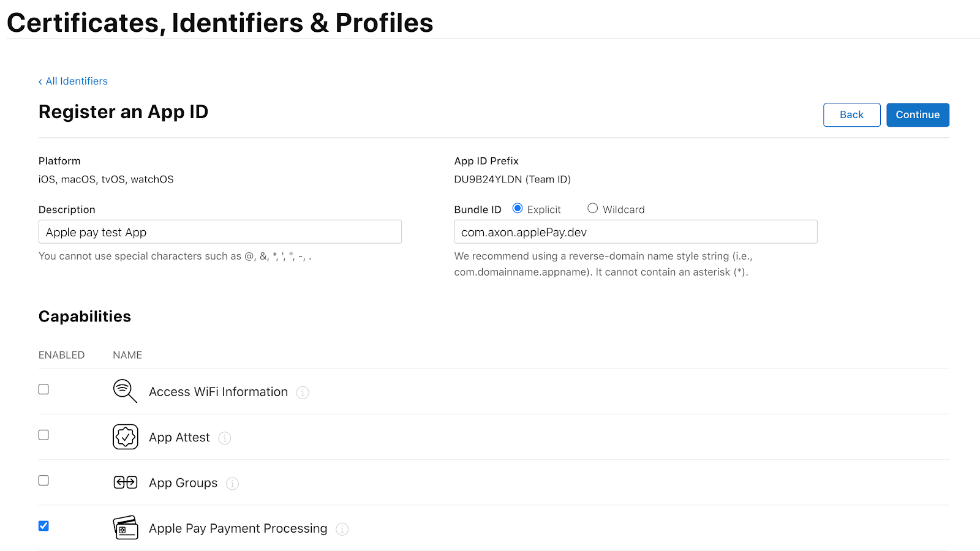Click the Apple Pay Payment Processing label
980x551 pixels.
tap(238, 528)
